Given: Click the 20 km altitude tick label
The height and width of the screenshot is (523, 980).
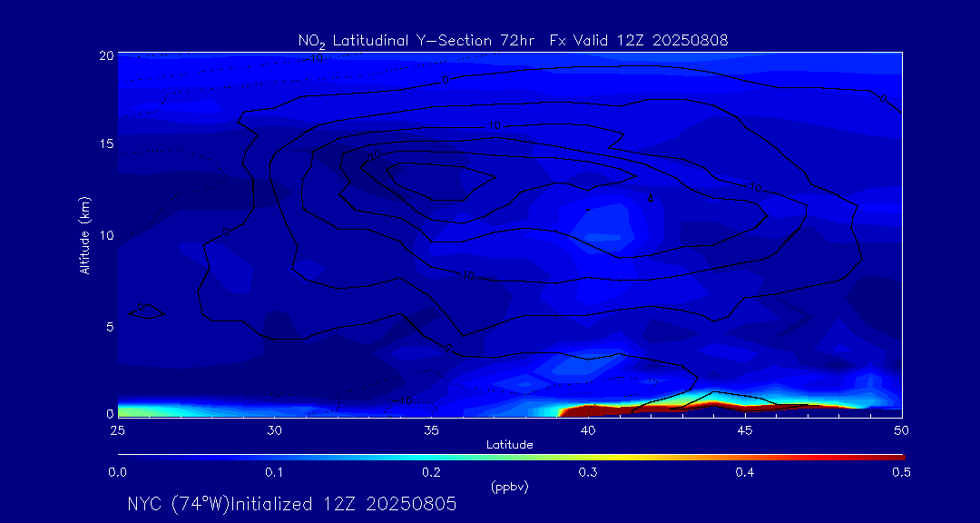Looking at the screenshot, I should click(x=103, y=55).
